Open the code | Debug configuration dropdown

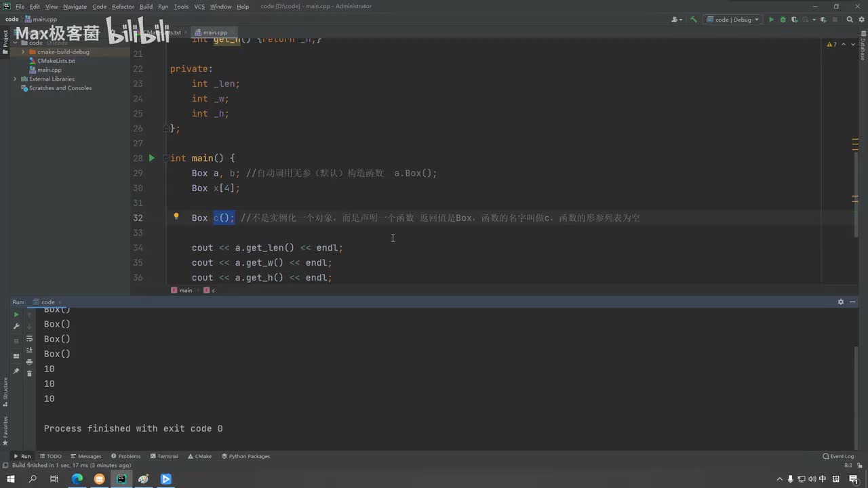pyautogui.click(x=733, y=20)
